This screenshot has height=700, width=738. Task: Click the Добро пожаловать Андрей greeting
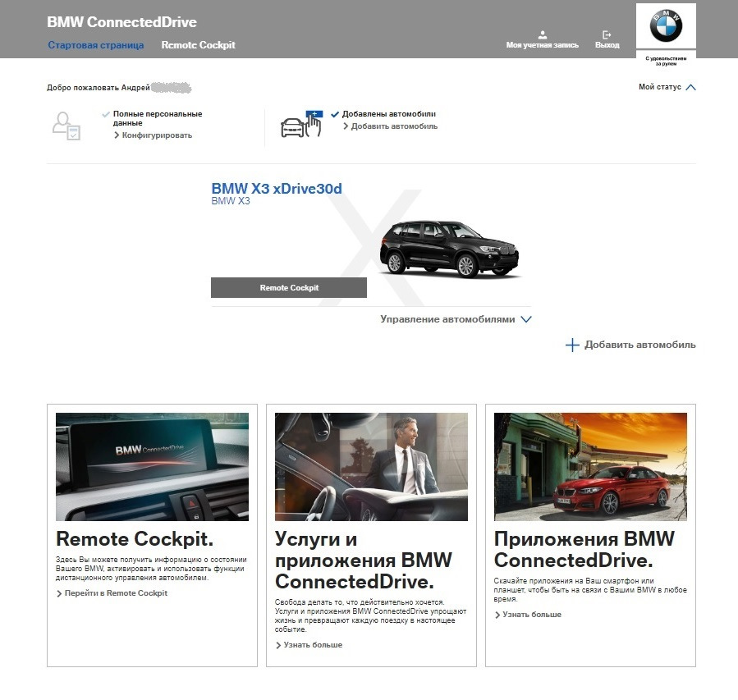point(99,88)
